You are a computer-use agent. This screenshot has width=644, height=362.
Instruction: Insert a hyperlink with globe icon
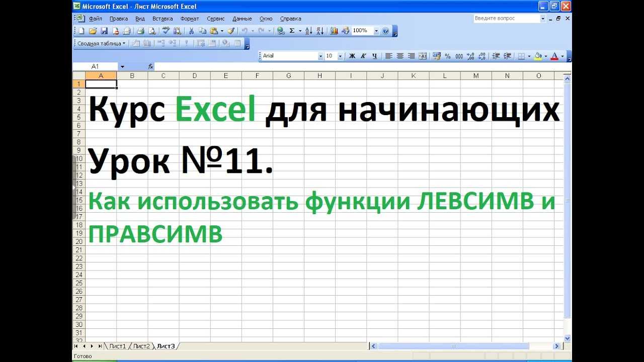280,31
